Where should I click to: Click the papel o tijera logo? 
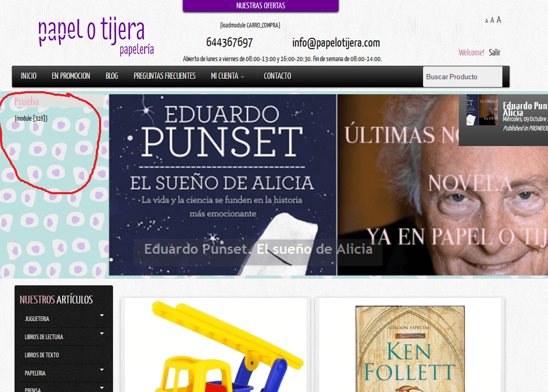pos(96,37)
